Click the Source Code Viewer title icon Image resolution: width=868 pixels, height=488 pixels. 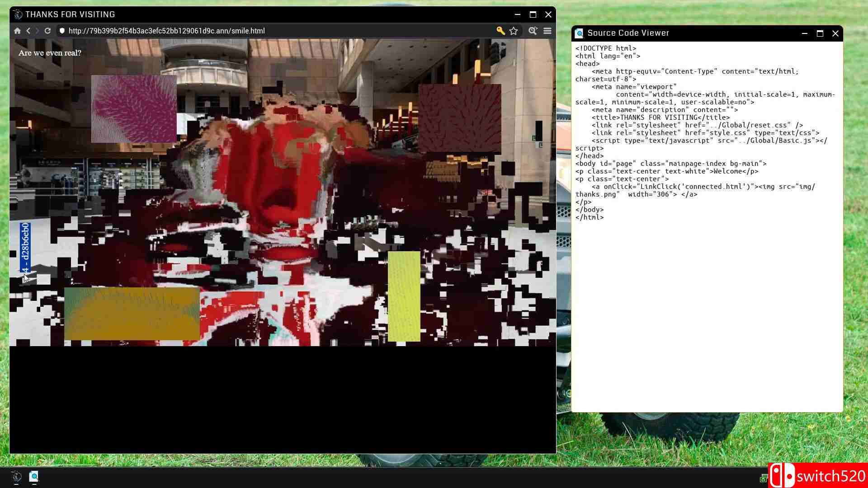point(579,33)
